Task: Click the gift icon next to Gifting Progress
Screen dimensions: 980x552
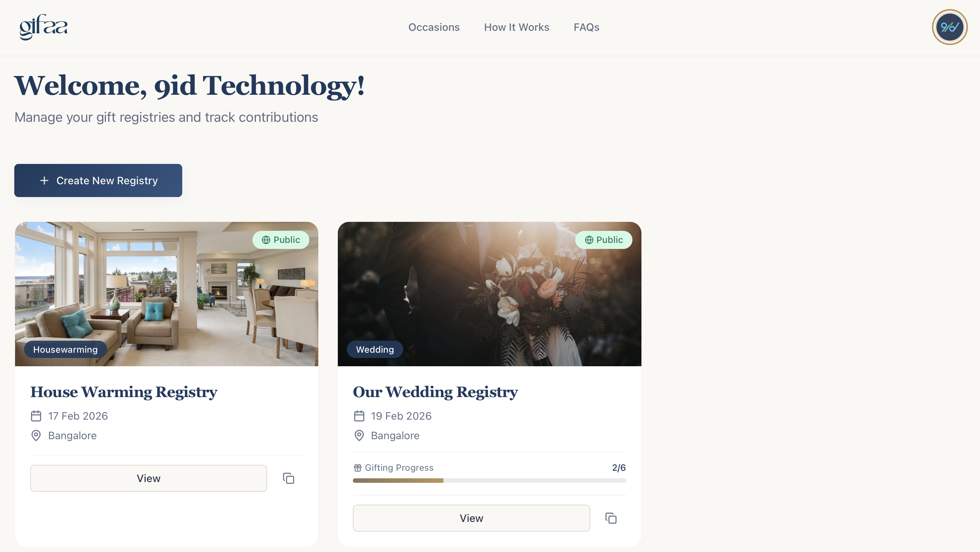Action: click(x=358, y=467)
